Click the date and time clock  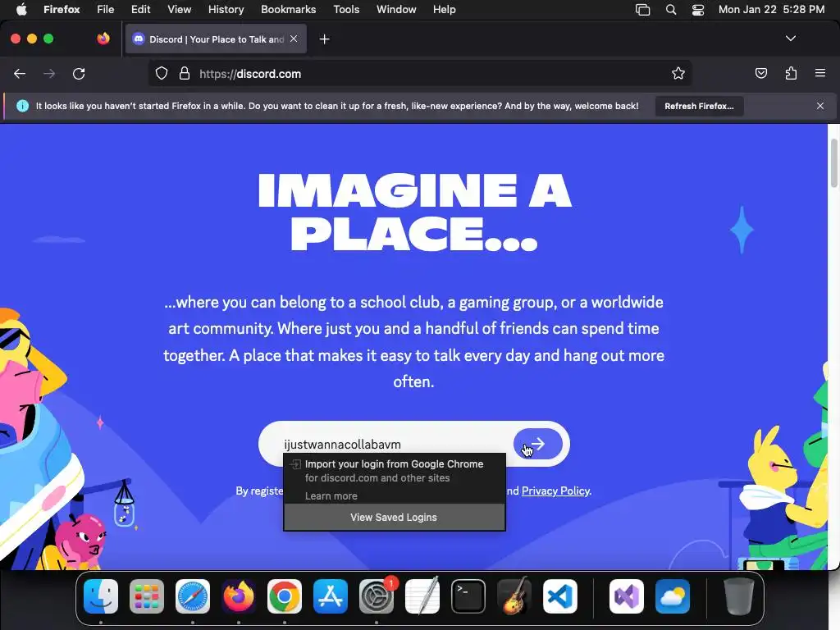[771, 10]
